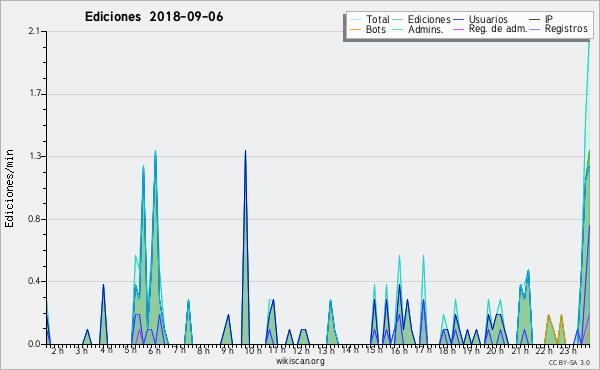
Task: Select the 'Total' legend entry
Action: tap(377, 19)
